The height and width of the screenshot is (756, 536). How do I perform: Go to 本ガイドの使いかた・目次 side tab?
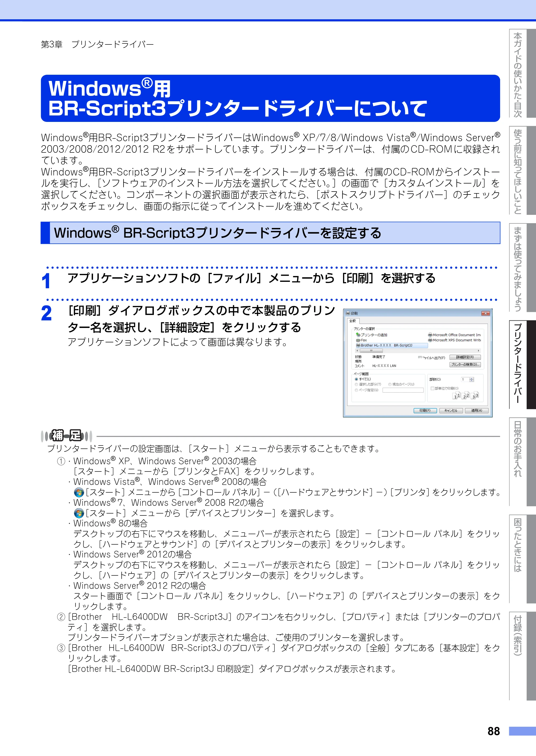[x=523, y=74]
